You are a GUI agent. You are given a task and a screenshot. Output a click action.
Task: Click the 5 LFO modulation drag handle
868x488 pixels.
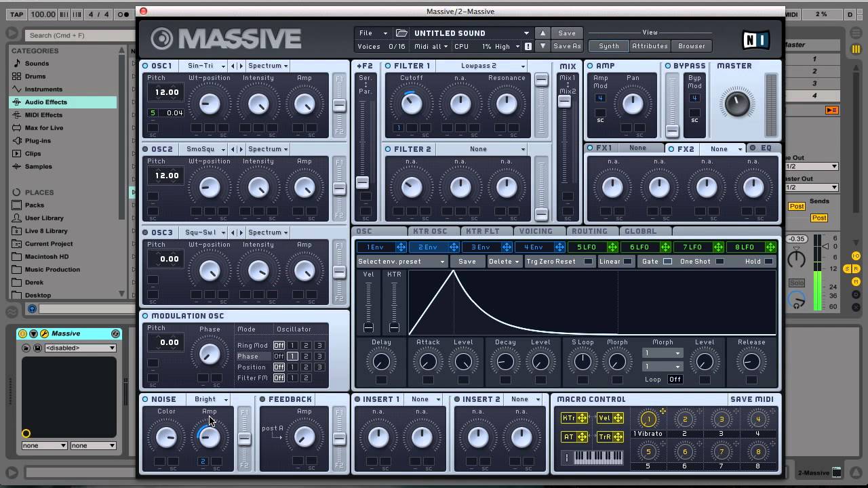click(612, 247)
